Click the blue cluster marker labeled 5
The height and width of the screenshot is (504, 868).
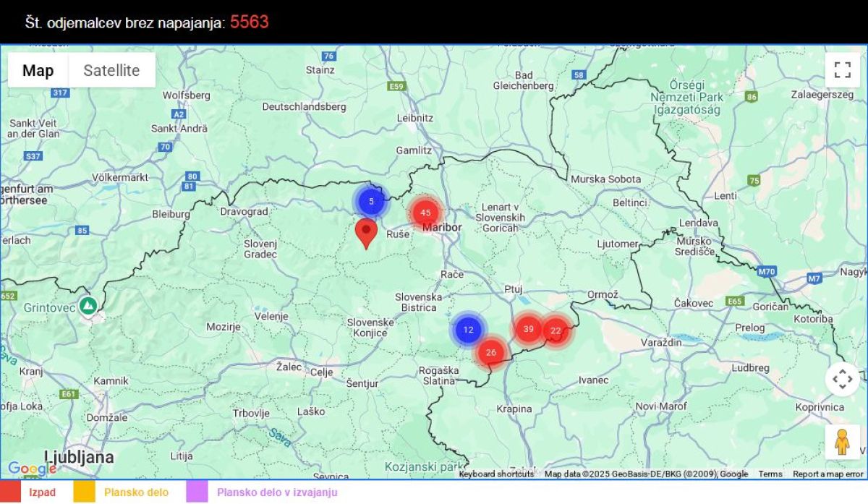click(x=371, y=201)
